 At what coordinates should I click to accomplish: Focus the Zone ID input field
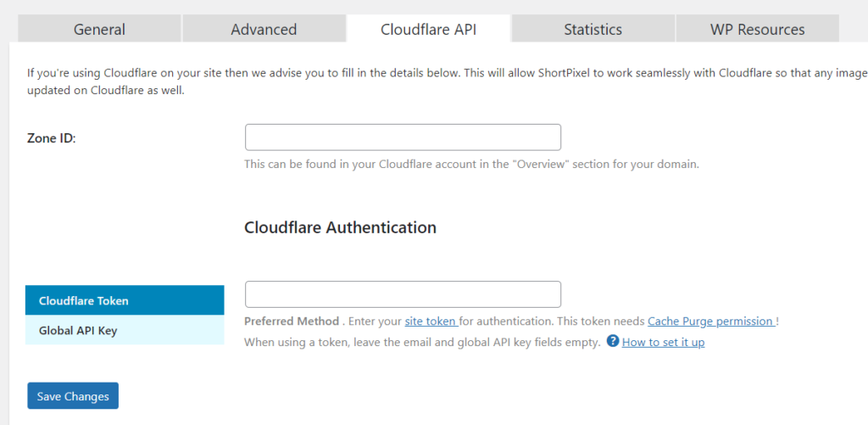tap(403, 137)
